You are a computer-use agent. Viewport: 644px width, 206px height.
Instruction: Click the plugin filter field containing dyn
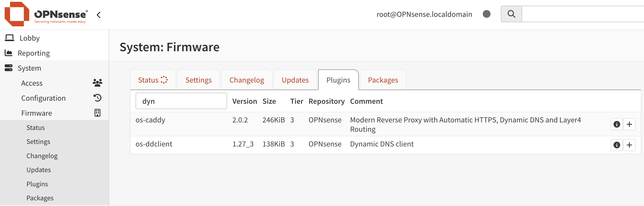[x=181, y=101]
